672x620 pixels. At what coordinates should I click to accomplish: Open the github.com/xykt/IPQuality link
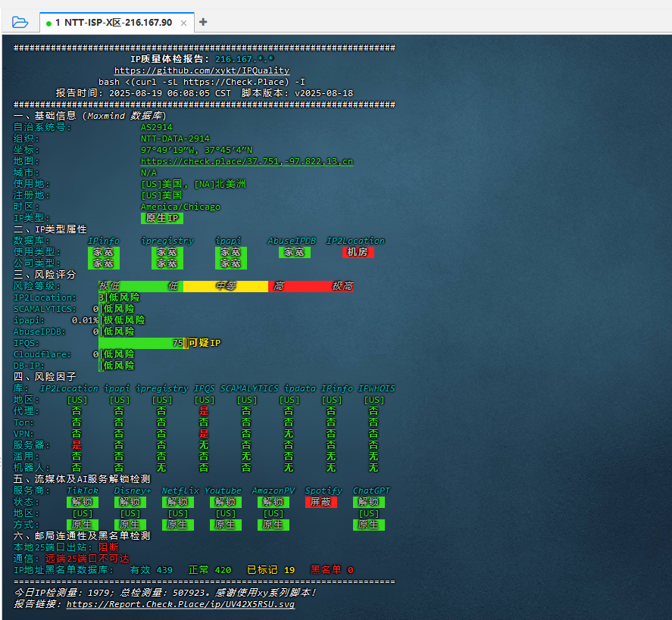point(202,70)
